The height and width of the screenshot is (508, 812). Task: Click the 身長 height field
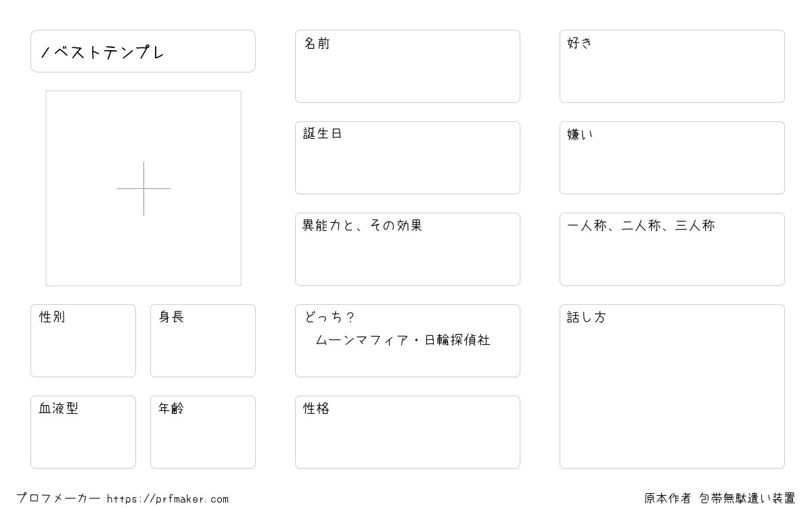point(203,341)
